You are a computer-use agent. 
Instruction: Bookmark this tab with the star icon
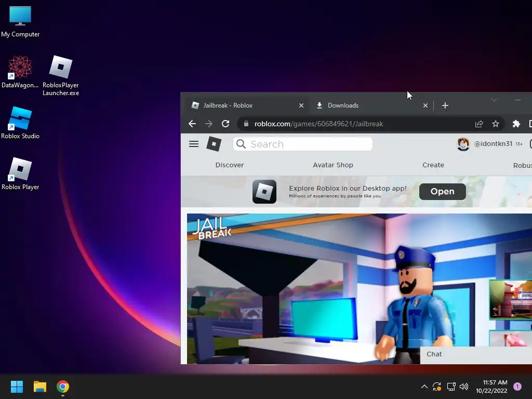click(x=495, y=124)
